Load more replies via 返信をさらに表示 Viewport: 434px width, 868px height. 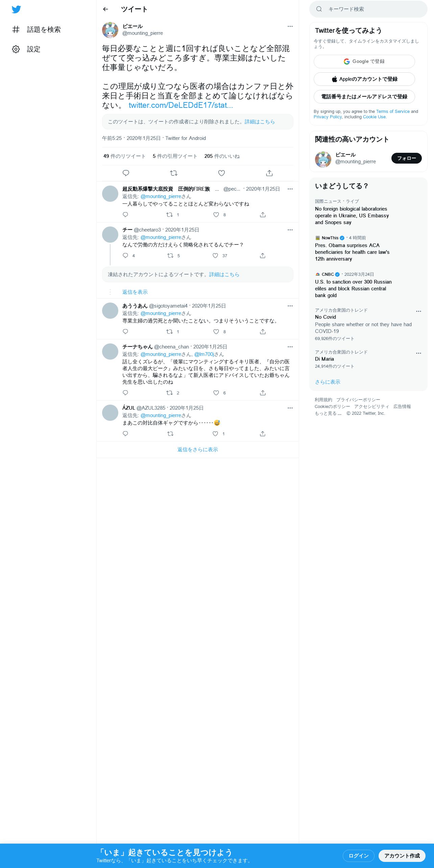coord(198,450)
